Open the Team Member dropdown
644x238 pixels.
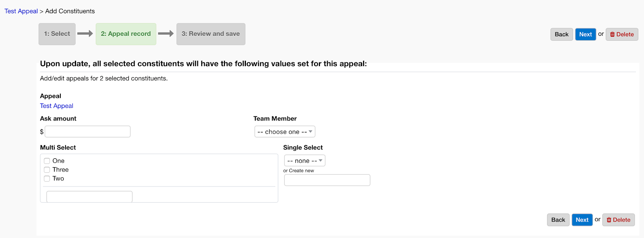pos(285,132)
